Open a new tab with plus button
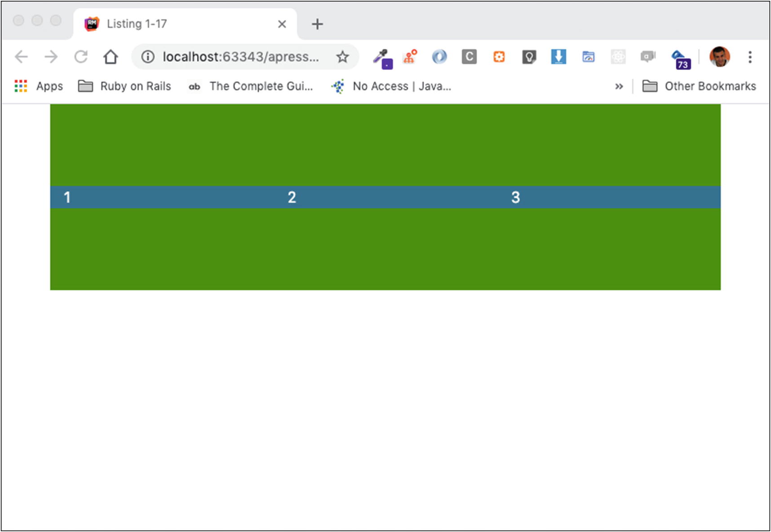771x532 pixels. [317, 24]
